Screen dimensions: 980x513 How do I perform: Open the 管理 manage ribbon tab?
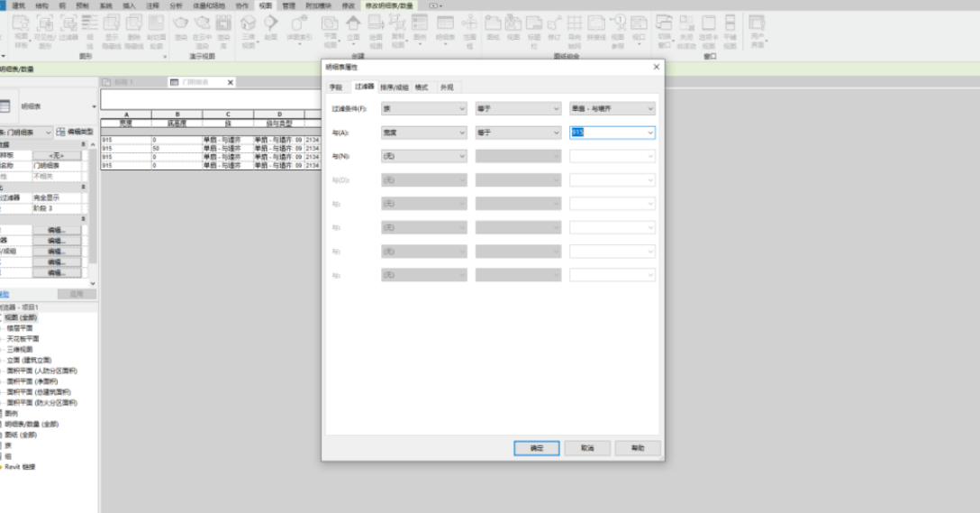tap(289, 5)
